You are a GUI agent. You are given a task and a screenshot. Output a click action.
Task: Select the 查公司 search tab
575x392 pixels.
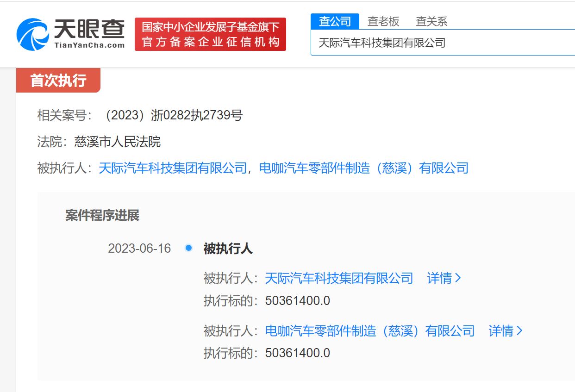pos(335,21)
